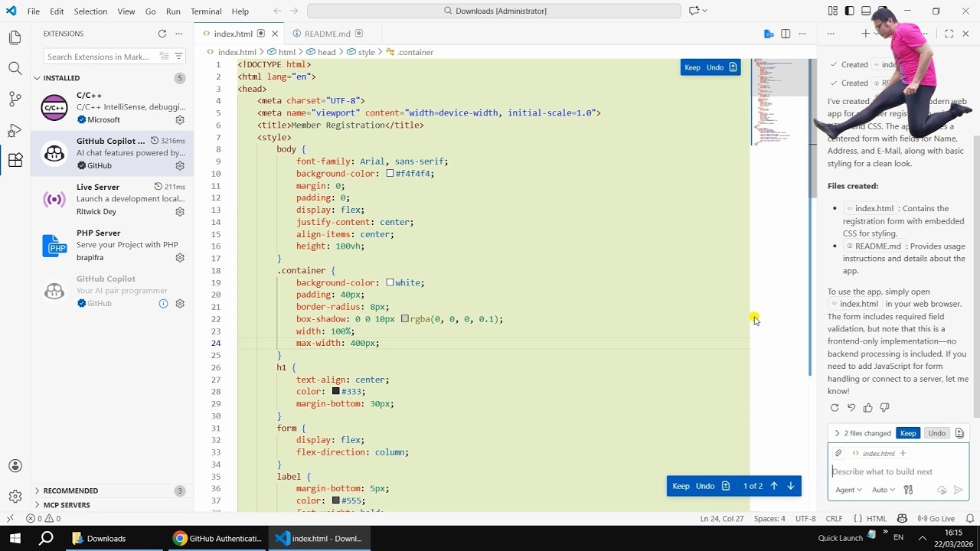Start new chat with plus icon
980x551 pixels.
[x=866, y=34]
